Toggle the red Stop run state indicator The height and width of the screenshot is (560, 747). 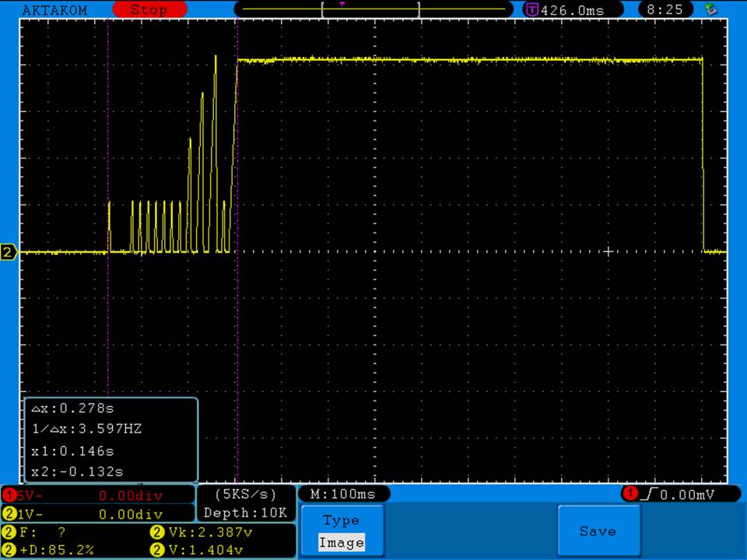pos(149,10)
